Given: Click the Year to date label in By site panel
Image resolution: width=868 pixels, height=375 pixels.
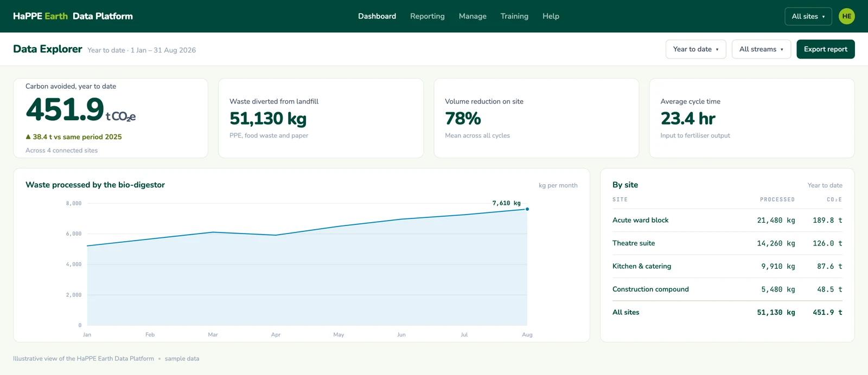Looking at the screenshot, I should pyautogui.click(x=825, y=185).
